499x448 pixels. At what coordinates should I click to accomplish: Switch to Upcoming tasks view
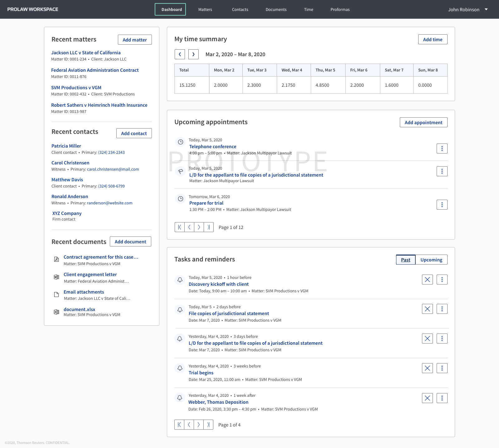click(431, 260)
